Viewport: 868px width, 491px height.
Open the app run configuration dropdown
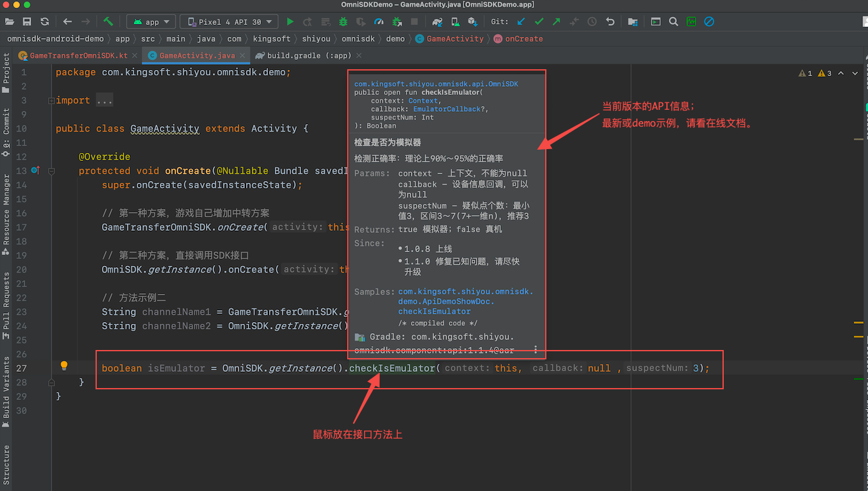(152, 22)
